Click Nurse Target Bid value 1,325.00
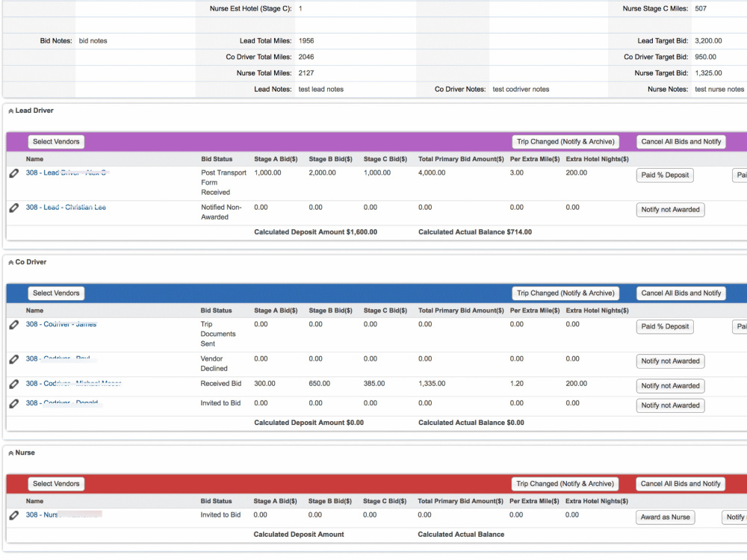This screenshot has height=560, width=747. [708, 73]
